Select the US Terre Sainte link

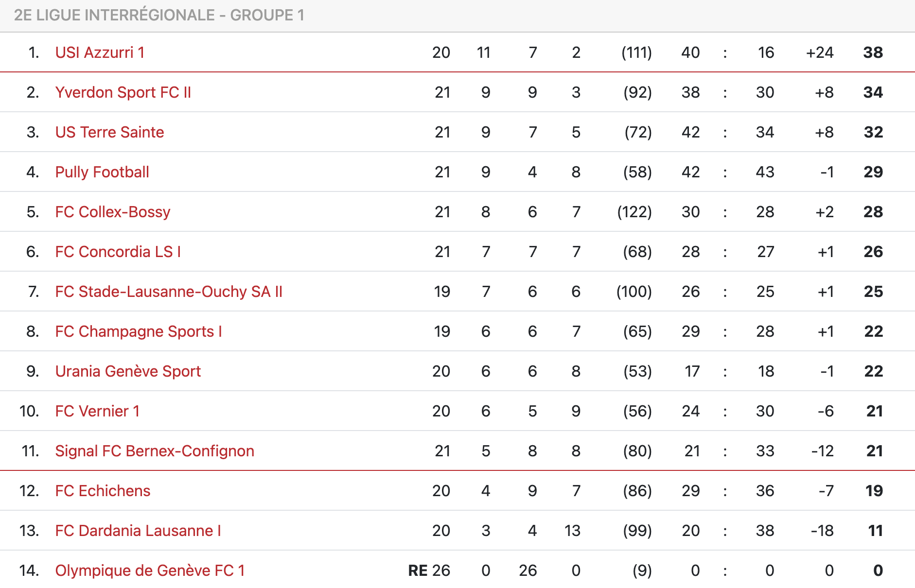(x=109, y=132)
